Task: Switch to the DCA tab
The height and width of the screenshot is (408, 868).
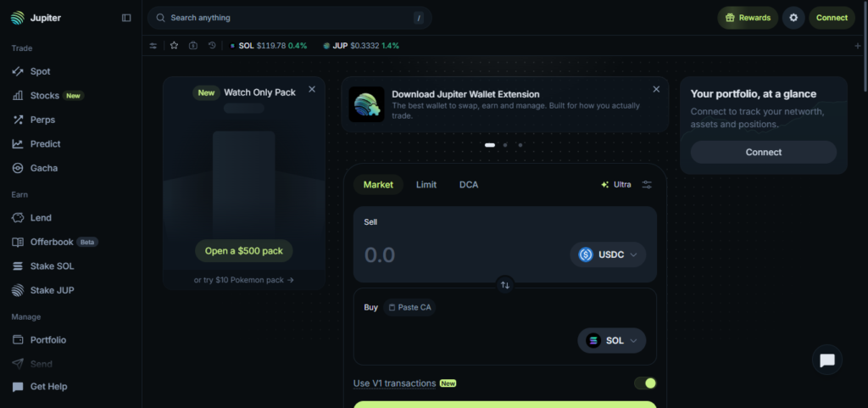Action: coord(469,185)
